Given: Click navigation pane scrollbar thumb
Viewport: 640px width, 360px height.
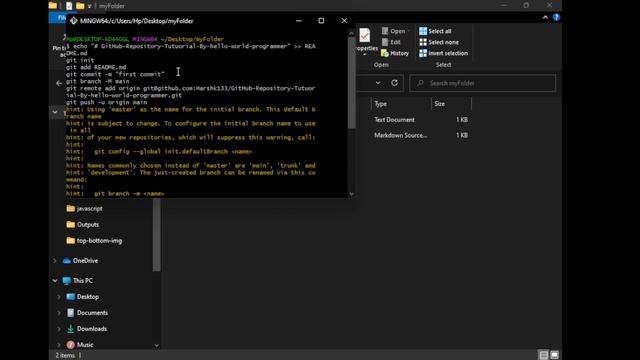Looking at the screenshot, I should point(156,235).
